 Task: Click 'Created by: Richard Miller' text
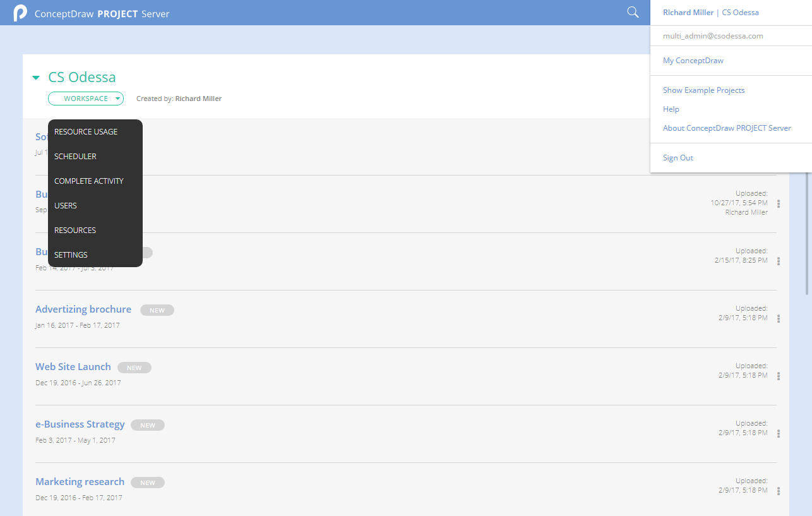point(179,99)
